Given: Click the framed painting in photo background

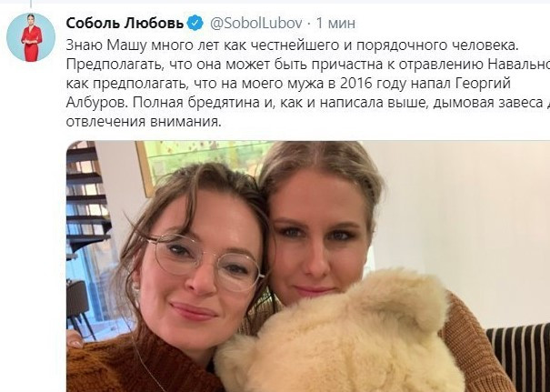Looking at the screenshot, I should (x=196, y=160).
